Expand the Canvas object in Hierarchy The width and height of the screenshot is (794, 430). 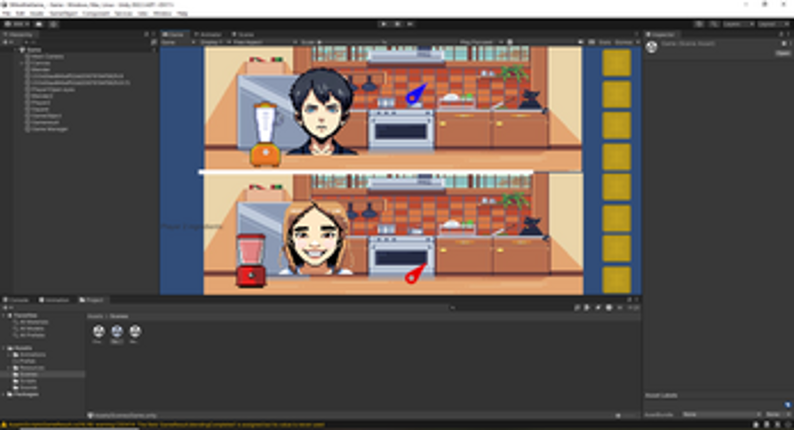coord(22,63)
